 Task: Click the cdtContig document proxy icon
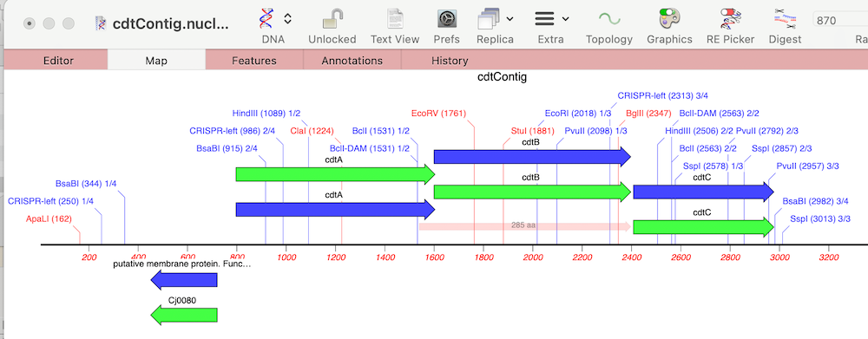pos(102,23)
